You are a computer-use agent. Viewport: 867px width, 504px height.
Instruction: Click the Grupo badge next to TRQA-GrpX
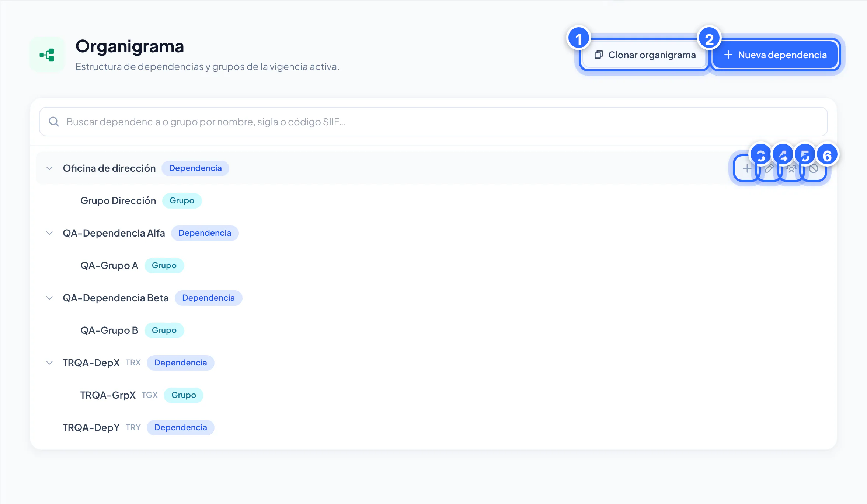pos(184,395)
